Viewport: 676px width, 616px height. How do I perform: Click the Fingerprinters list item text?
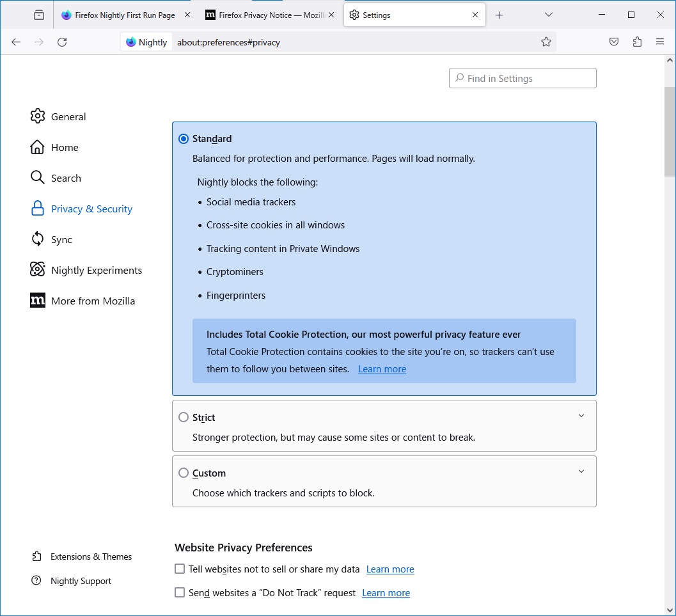236,296
